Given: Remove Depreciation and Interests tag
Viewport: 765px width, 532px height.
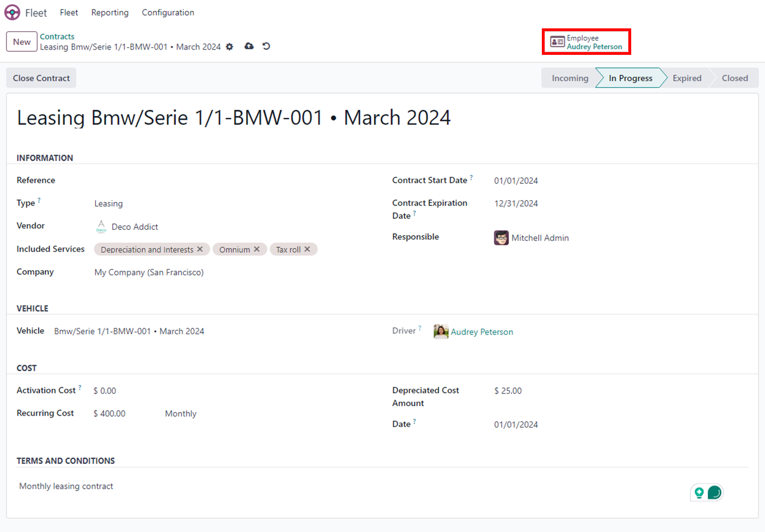Looking at the screenshot, I should tap(200, 249).
